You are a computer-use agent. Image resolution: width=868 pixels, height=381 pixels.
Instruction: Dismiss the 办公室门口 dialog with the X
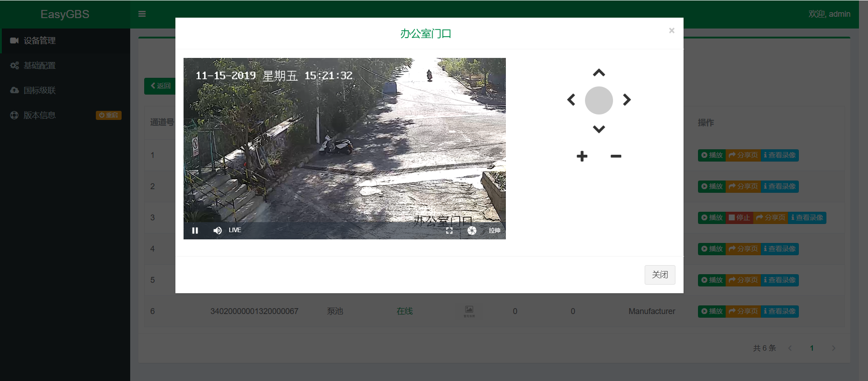click(672, 30)
